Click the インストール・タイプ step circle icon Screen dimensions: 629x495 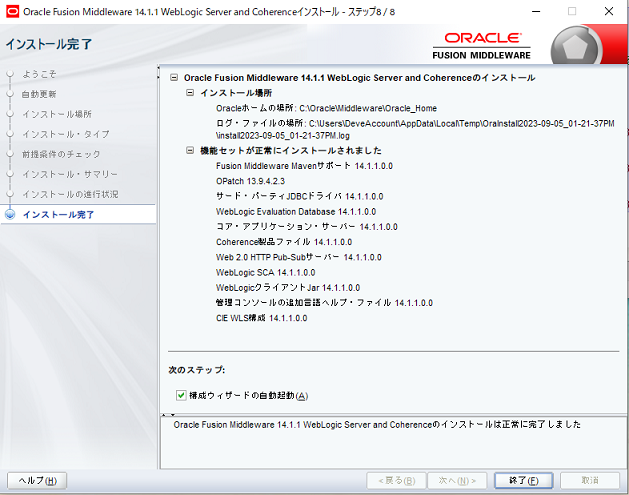click(x=10, y=134)
